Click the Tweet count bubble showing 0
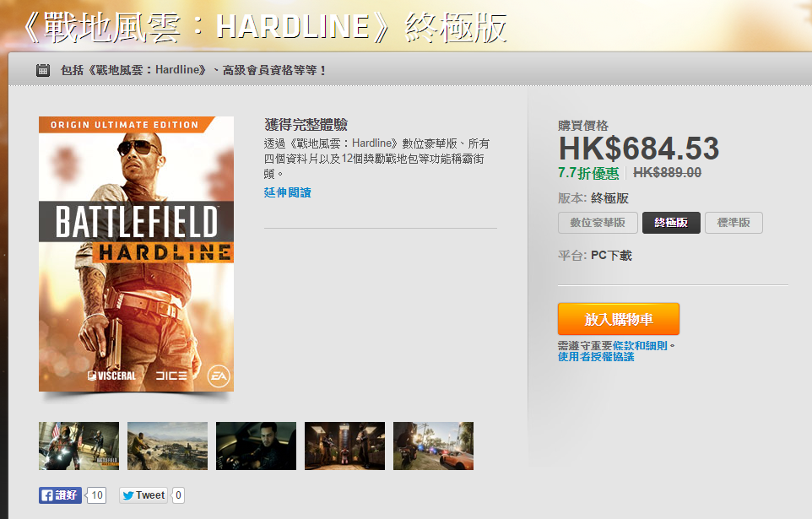The height and width of the screenshot is (519, 812). click(178, 495)
